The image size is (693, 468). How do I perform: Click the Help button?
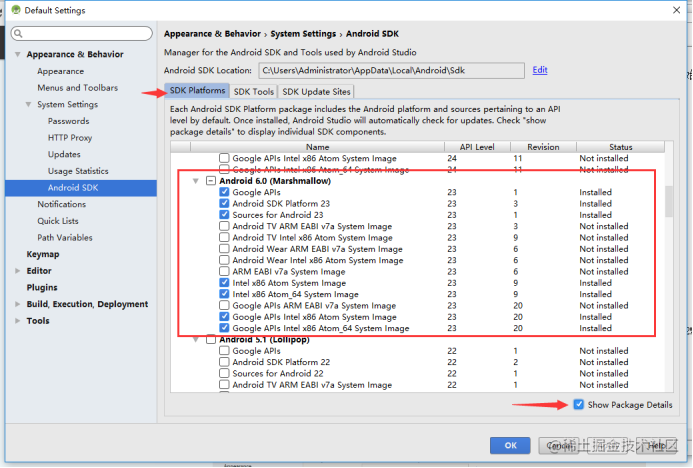point(657,445)
